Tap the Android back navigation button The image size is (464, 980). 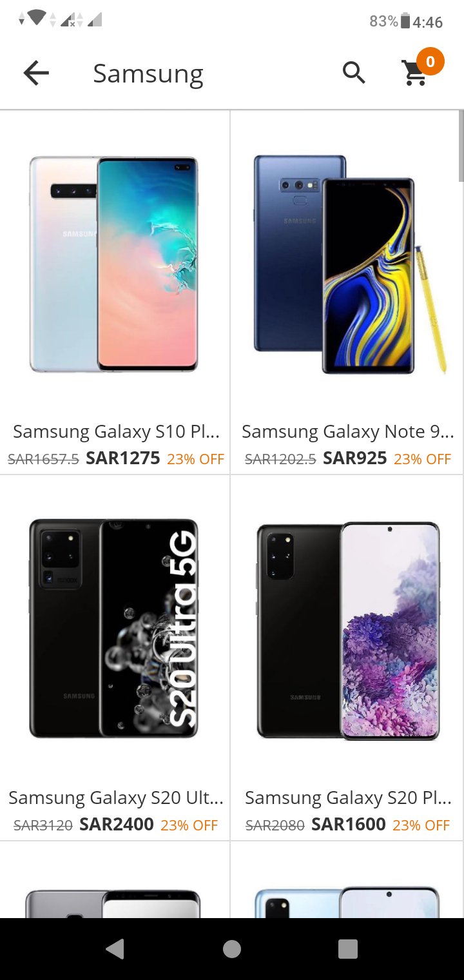(115, 948)
